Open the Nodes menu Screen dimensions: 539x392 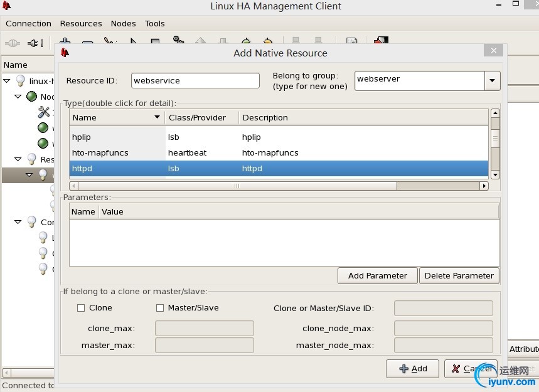[x=123, y=23]
